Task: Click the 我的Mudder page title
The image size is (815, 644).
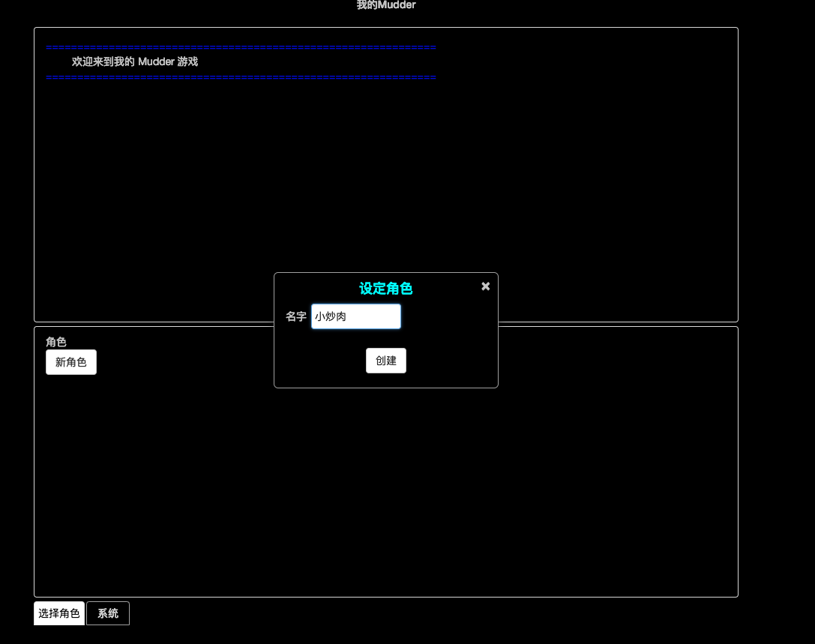Action: coord(386,5)
